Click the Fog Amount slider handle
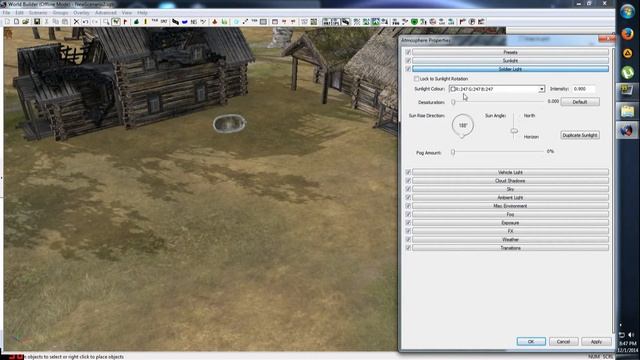 pyautogui.click(x=453, y=152)
